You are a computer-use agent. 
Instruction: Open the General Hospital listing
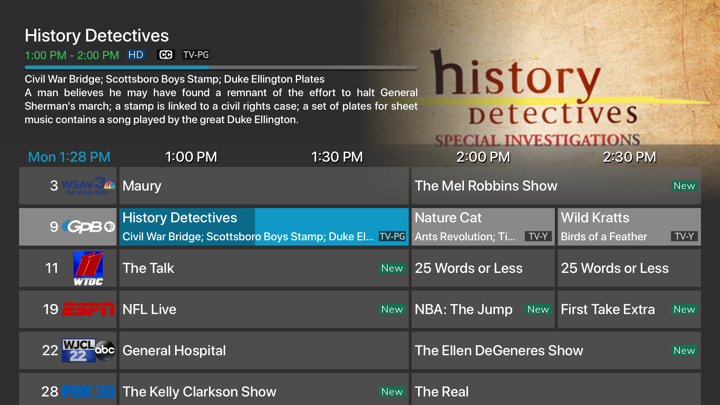click(x=264, y=351)
